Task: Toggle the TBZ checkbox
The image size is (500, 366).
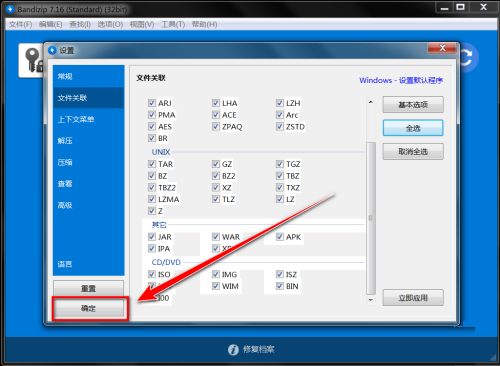Action: tap(280, 176)
